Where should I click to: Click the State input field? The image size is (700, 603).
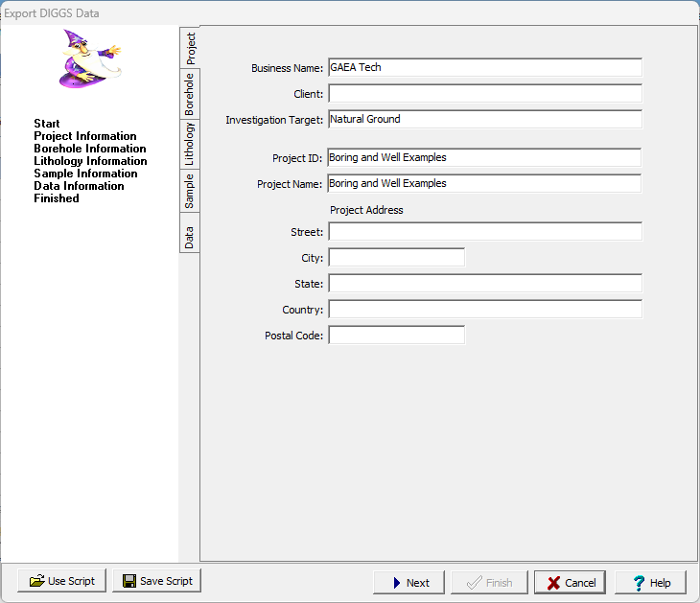484,283
